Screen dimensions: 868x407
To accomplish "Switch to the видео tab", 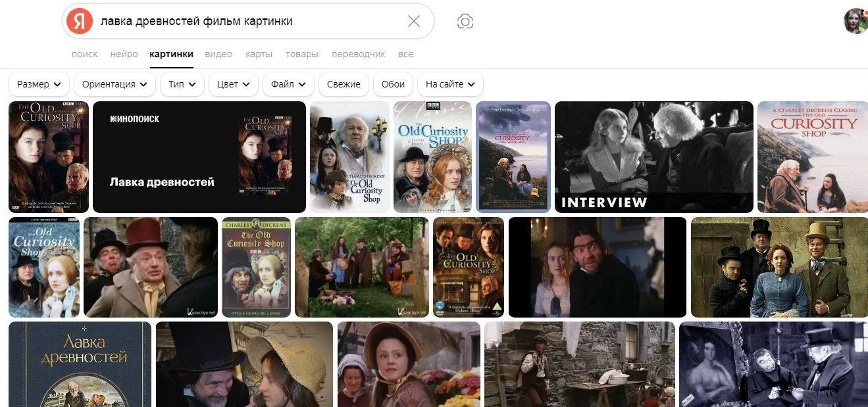I will pos(218,54).
